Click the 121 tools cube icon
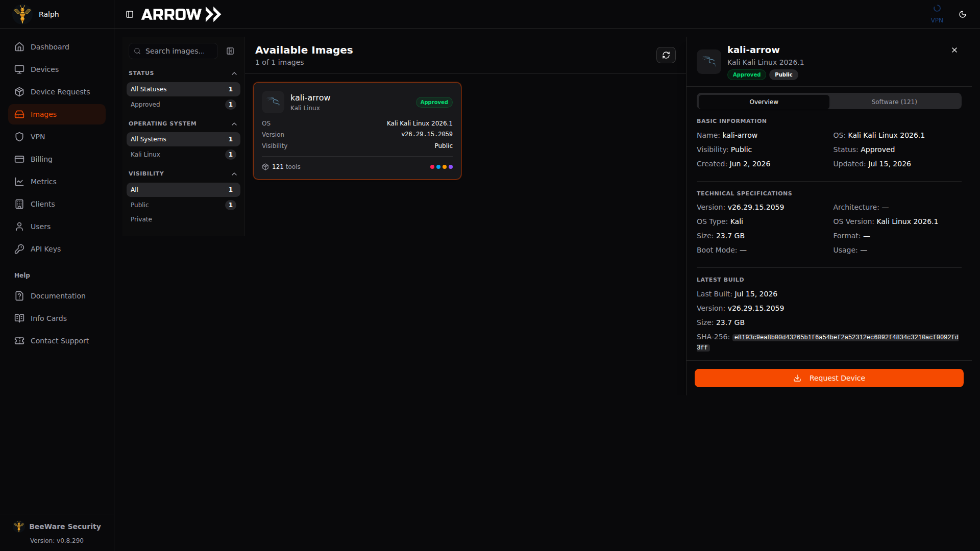 (265, 167)
